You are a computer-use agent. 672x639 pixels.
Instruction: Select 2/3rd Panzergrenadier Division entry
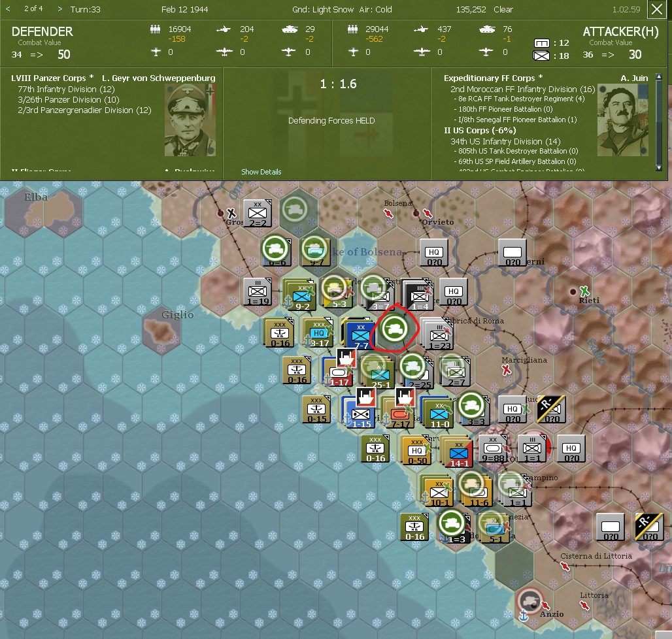click(x=84, y=110)
